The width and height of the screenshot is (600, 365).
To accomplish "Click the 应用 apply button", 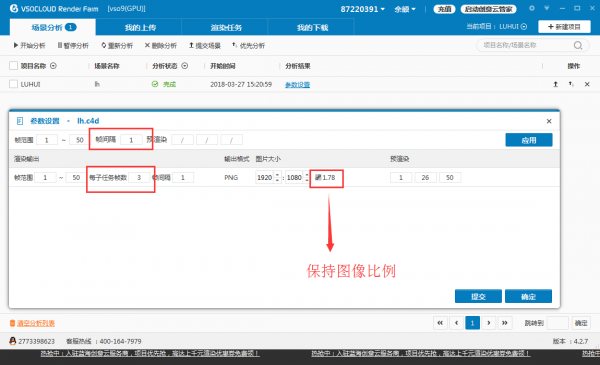I will [x=529, y=140].
